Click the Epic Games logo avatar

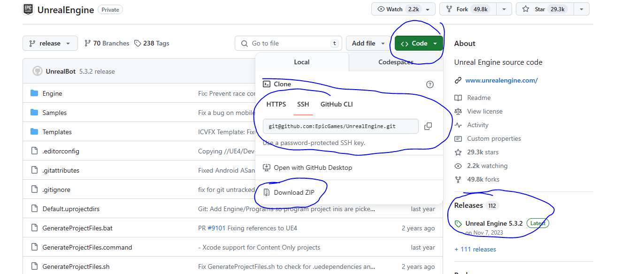28,9
